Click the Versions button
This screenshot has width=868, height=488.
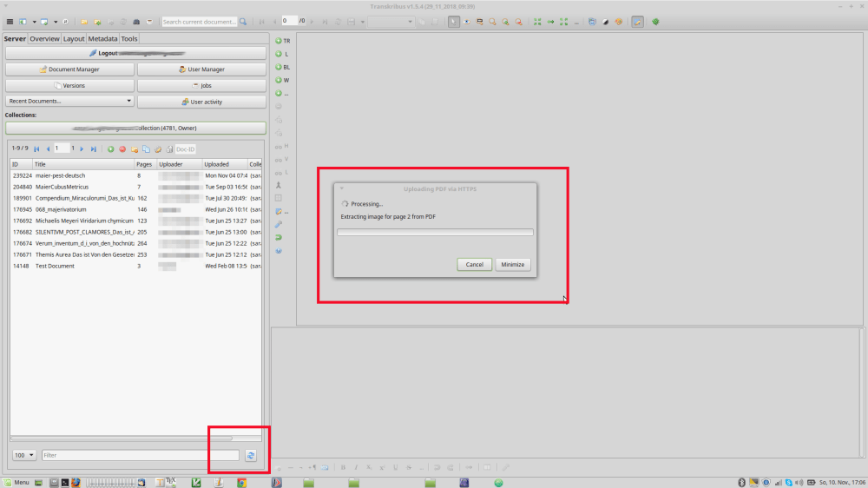point(69,86)
